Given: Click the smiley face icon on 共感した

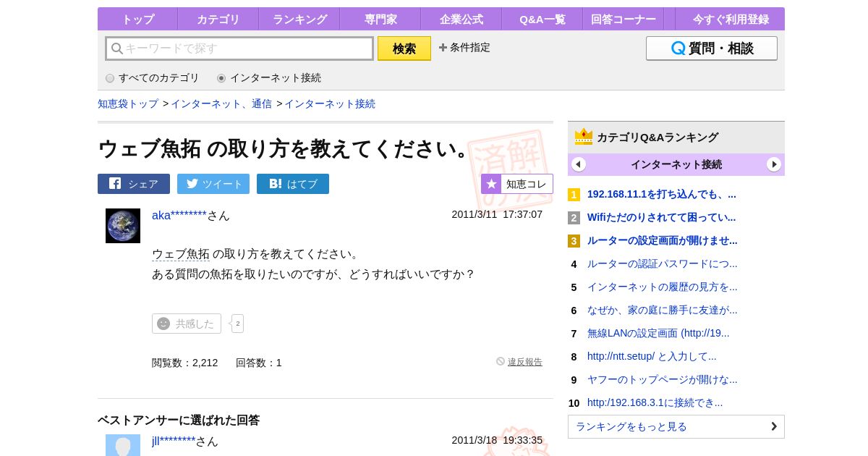Looking at the screenshot, I should [x=163, y=324].
